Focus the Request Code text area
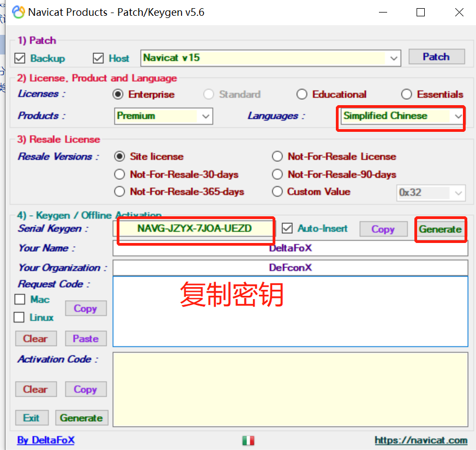 290,312
